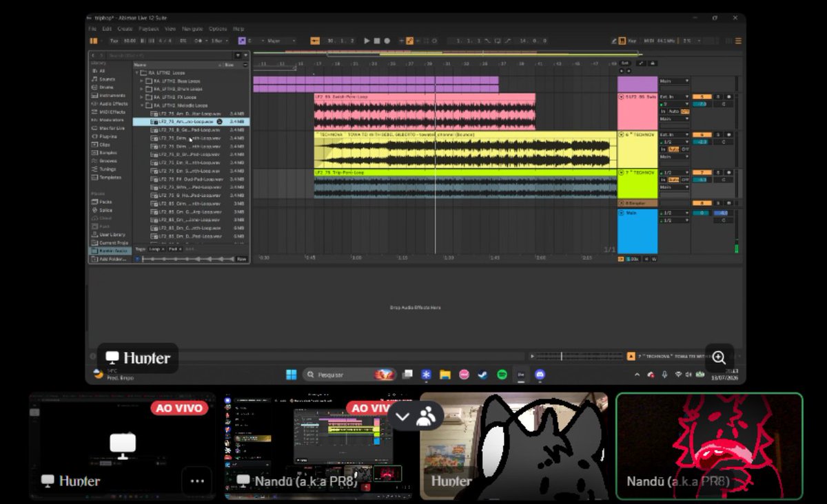The height and width of the screenshot is (504, 827).
Task: Open the Help menu
Action: tap(238, 29)
